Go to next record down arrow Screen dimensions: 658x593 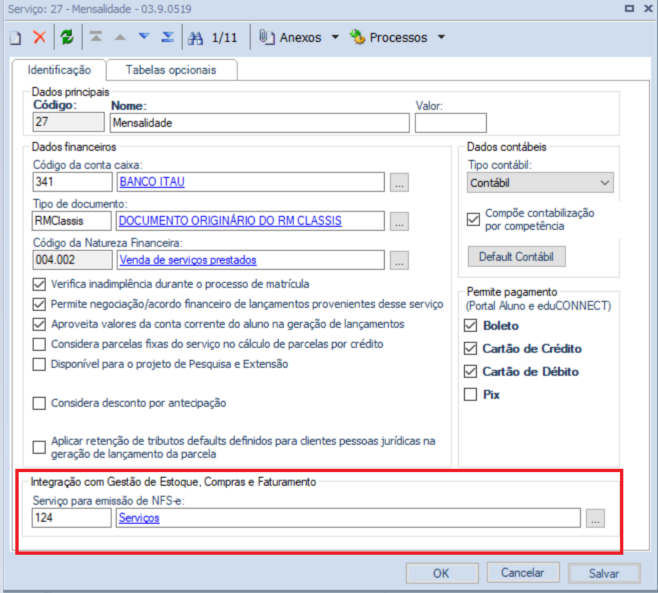point(144,37)
